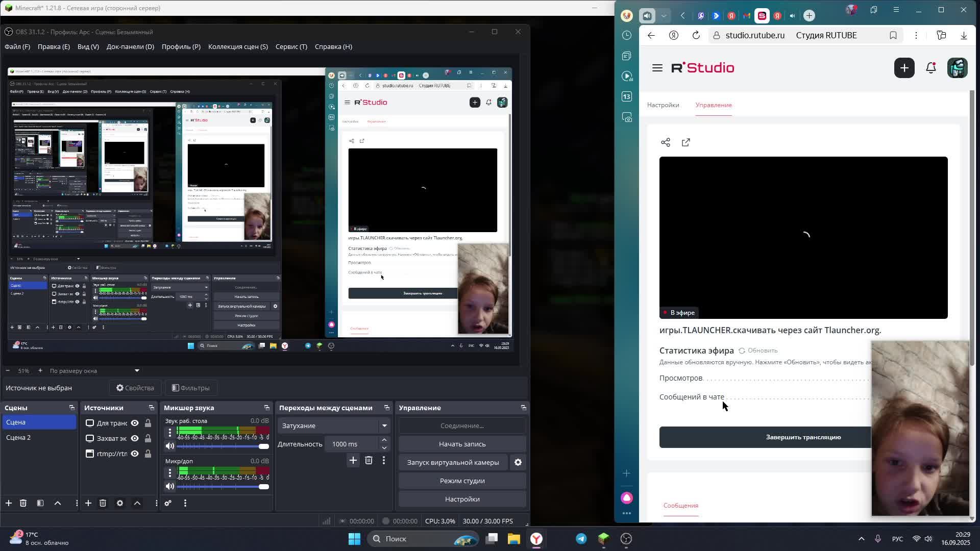Click the R Studio hamburger menu icon
The width and height of the screenshot is (980, 551).
point(657,68)
